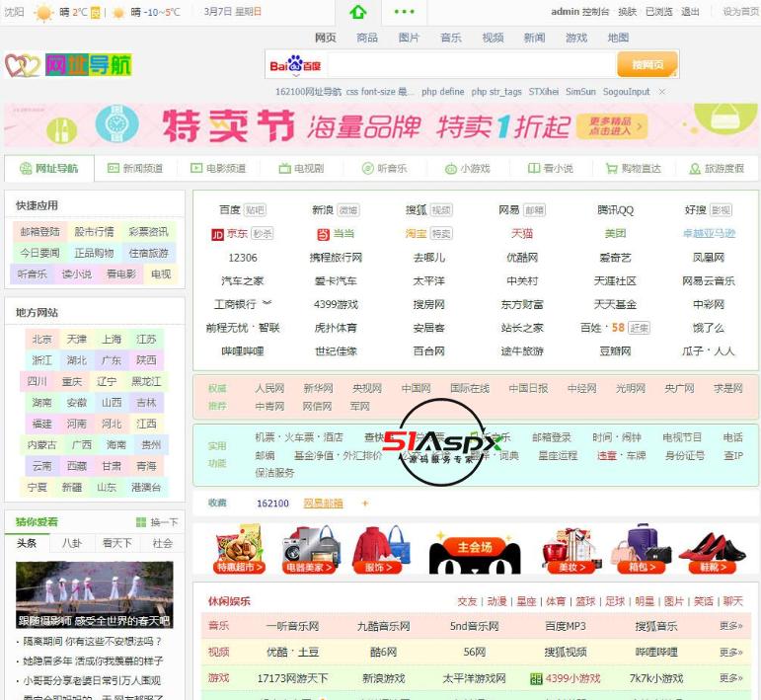Open the news photo of spring scenery
The image size is (761, 700).
click(x=94, y=595)
